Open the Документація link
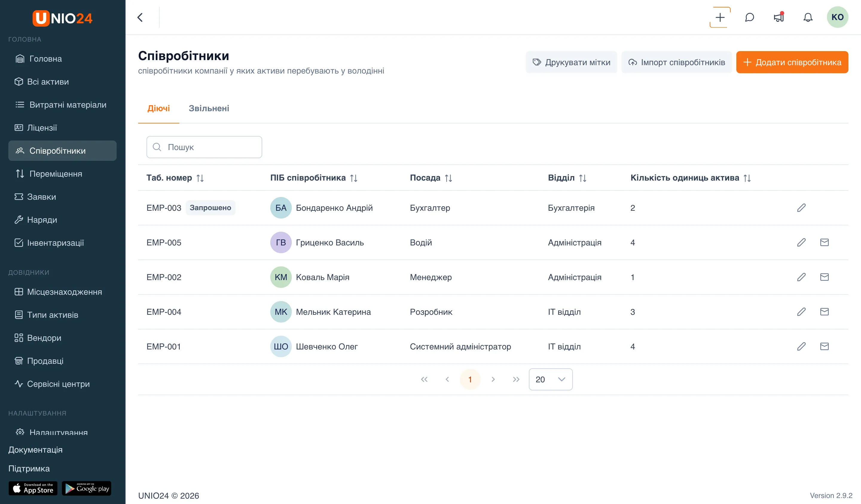Image resolution: width=861 pixels, height=504 pixels. 35,450
